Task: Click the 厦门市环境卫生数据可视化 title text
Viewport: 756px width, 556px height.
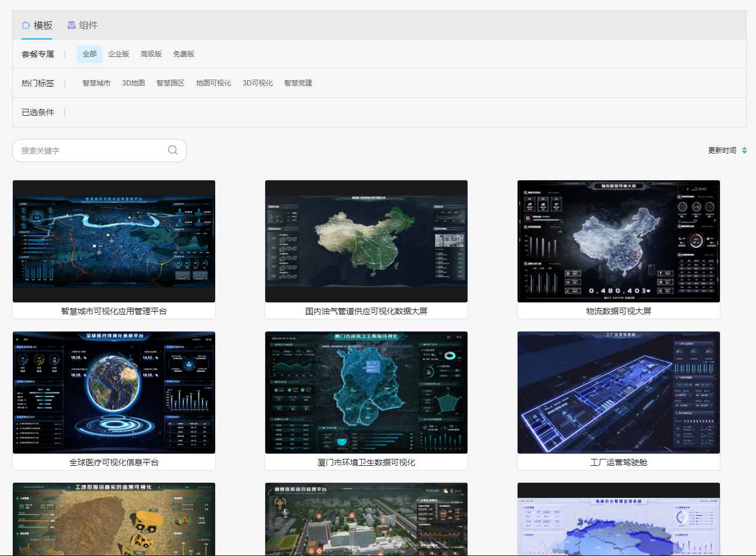Action: 366,462
